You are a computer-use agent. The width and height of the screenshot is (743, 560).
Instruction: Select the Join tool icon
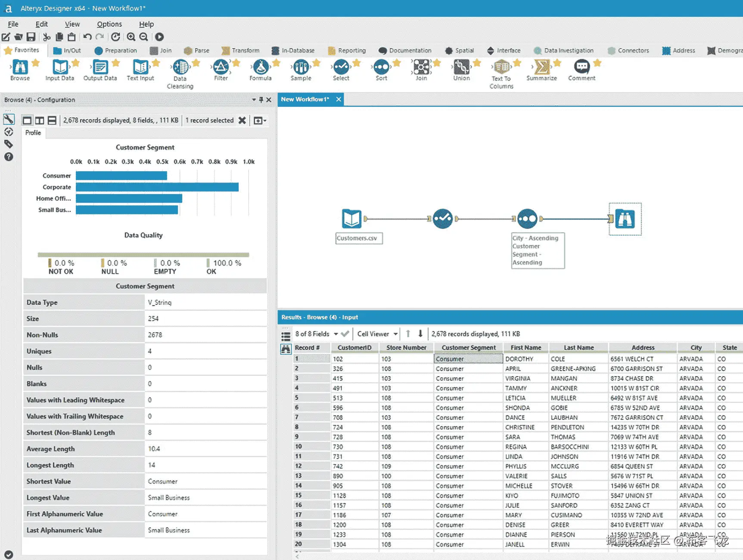[x=421, y=67]
